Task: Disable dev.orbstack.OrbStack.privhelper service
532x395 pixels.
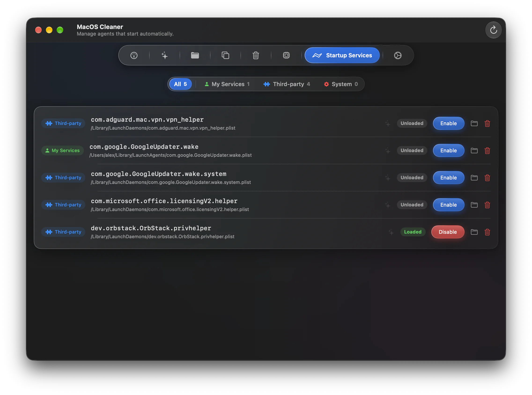Action: [x=447, y=232]
